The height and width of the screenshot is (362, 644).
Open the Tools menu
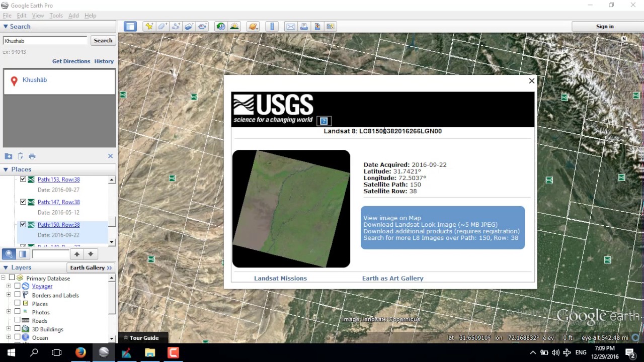click(56, 16)
